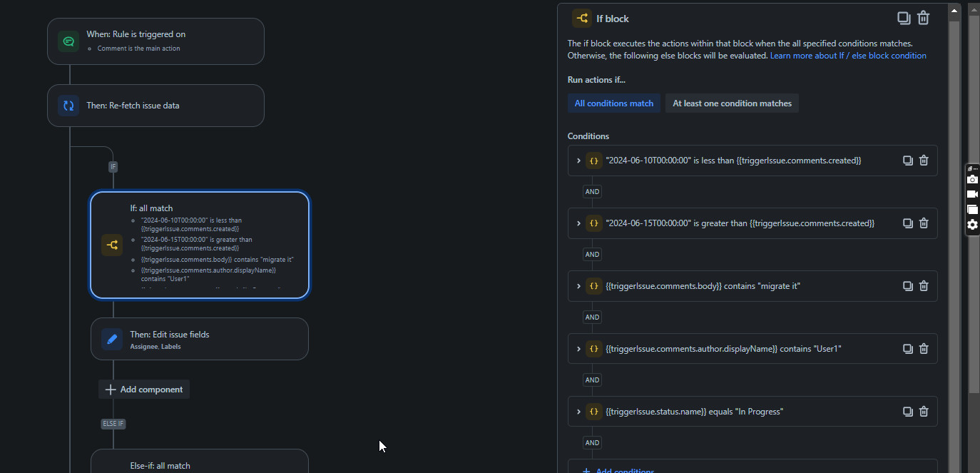
Task: Copy the 'migrate it' body condition
Action: click(908, 286)
